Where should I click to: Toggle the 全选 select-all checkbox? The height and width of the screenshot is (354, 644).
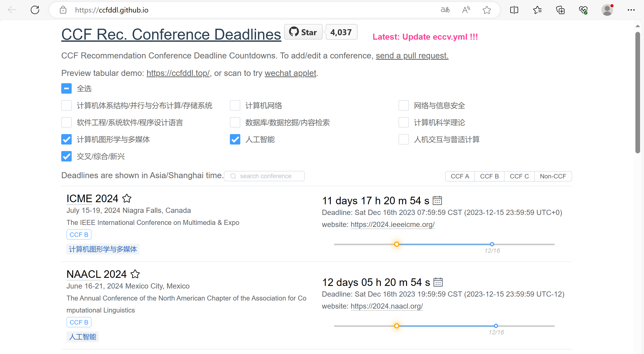pyautogui.click(x=66, y=89)
